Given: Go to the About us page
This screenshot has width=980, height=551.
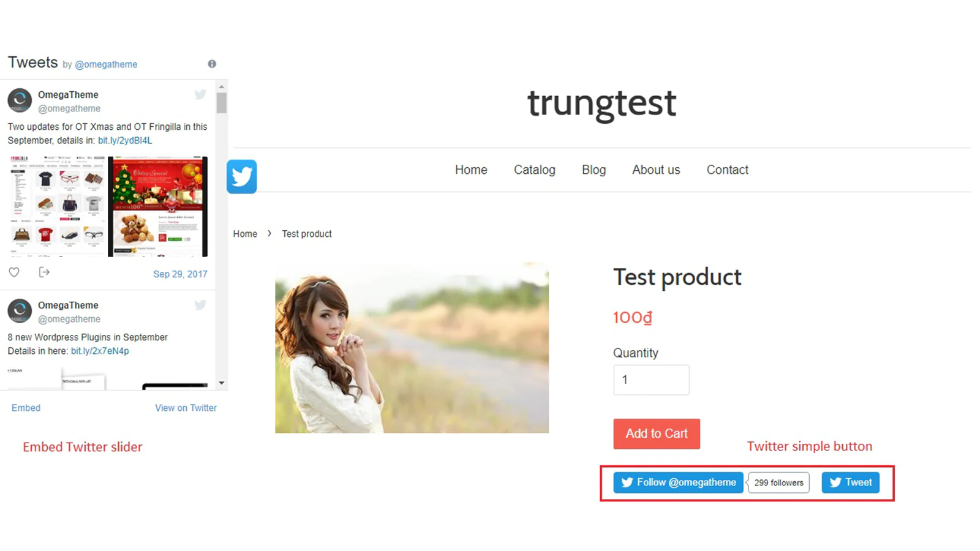Looking at the screenshot, I should tap(656, 170).
